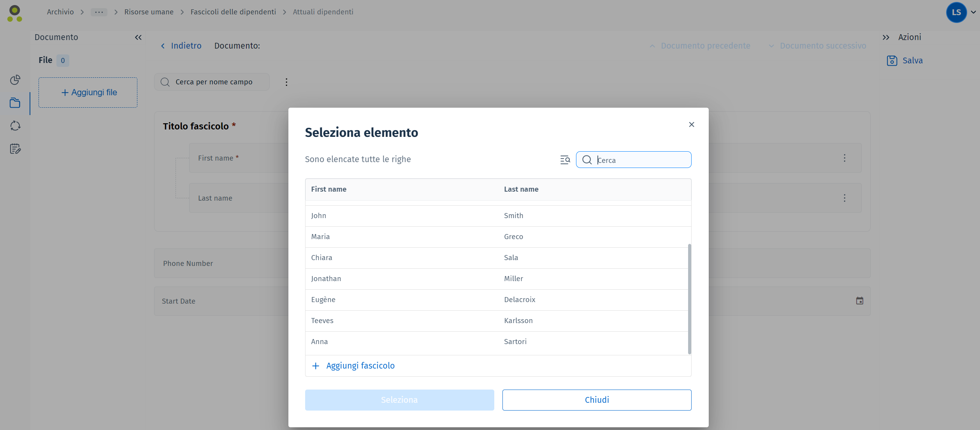Open the three-dot menu next to field search

point(286,82)
